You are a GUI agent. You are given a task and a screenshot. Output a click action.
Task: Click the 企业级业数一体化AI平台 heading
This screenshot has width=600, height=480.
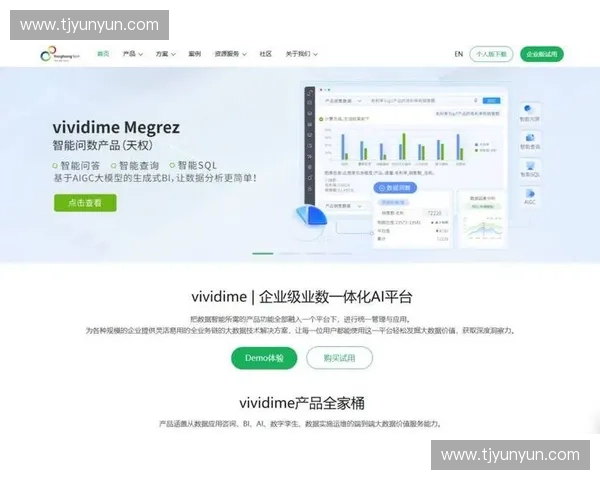point(336,297)
